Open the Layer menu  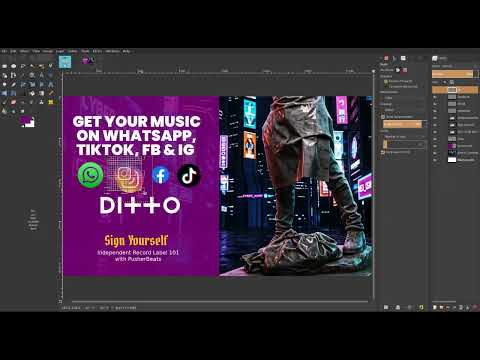60,51
